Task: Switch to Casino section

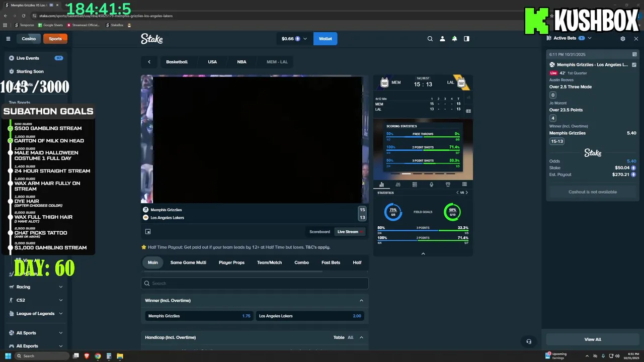Action: pos(29,39)
